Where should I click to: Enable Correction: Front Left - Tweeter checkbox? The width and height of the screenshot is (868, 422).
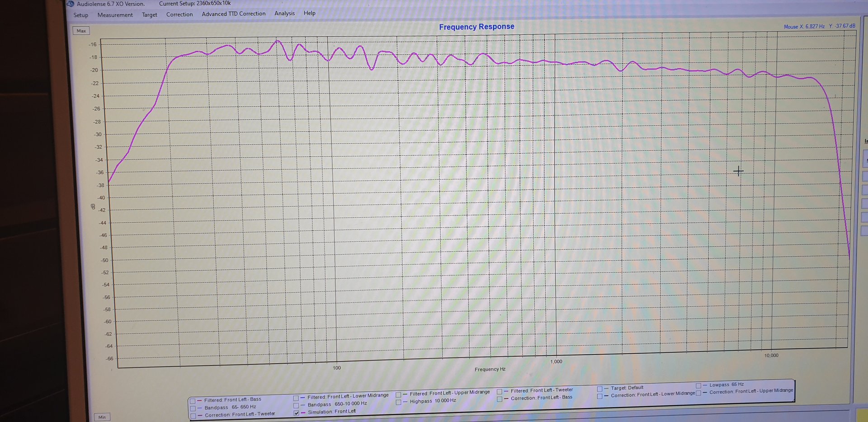tap(193, 416)
